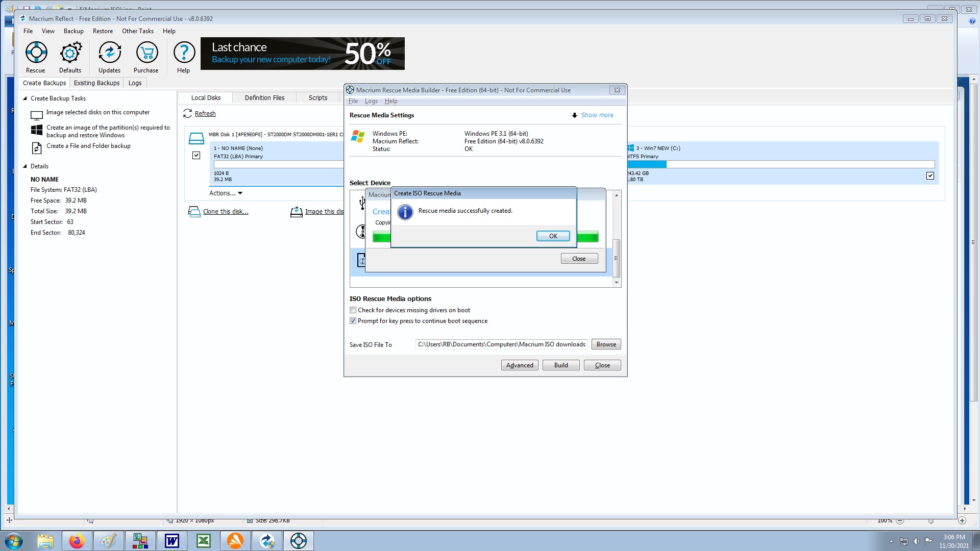Toggle the Win7 NEW (C:) partition checkbox
The height and width of the screenshot is (551, 980).
point(930,176)
